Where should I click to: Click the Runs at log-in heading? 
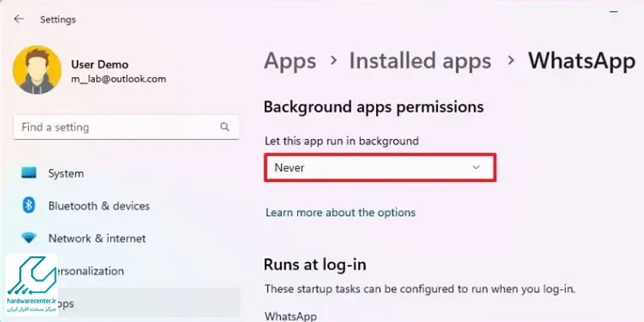315,265
